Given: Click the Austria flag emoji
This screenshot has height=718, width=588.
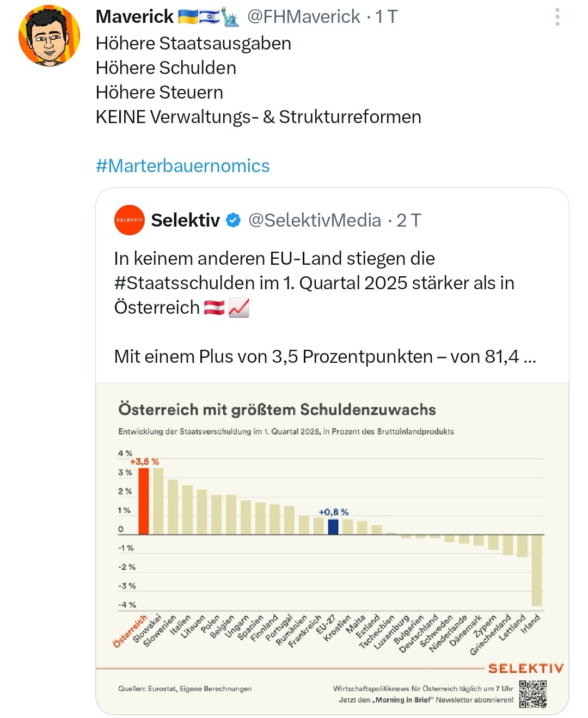Looking at the screenshot, I should click(214, 308).
